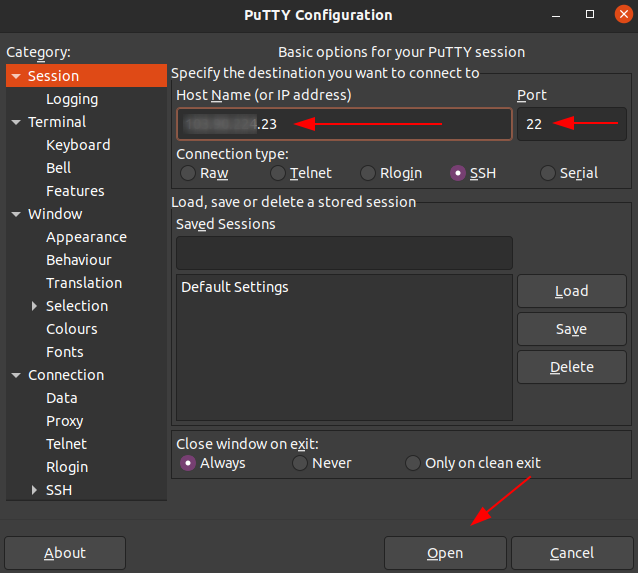The image size is (638, 573).
Task: Collapse the Session category arrow
Action: [16, 76]
